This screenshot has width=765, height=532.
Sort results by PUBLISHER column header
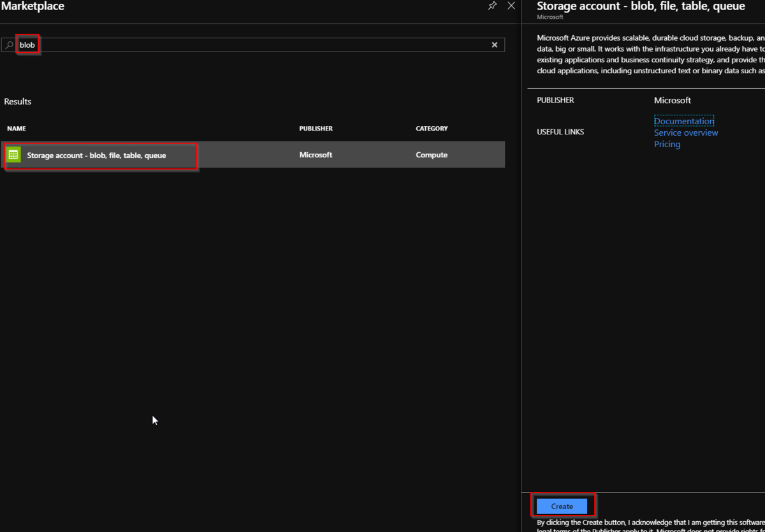(316, 129)
